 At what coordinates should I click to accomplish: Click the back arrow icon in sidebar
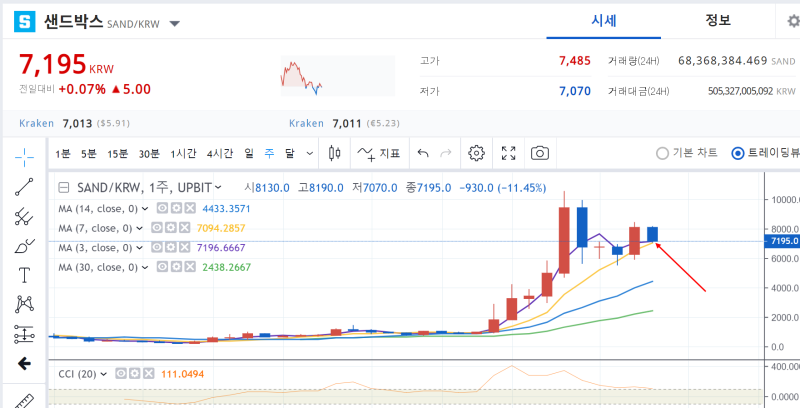tap(24, 364)
